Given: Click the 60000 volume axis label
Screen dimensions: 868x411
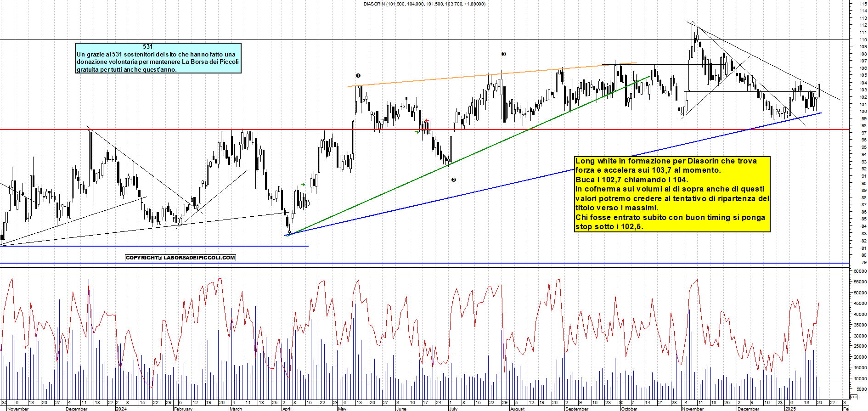Looking at the screenshot, I should pos(860,271).
